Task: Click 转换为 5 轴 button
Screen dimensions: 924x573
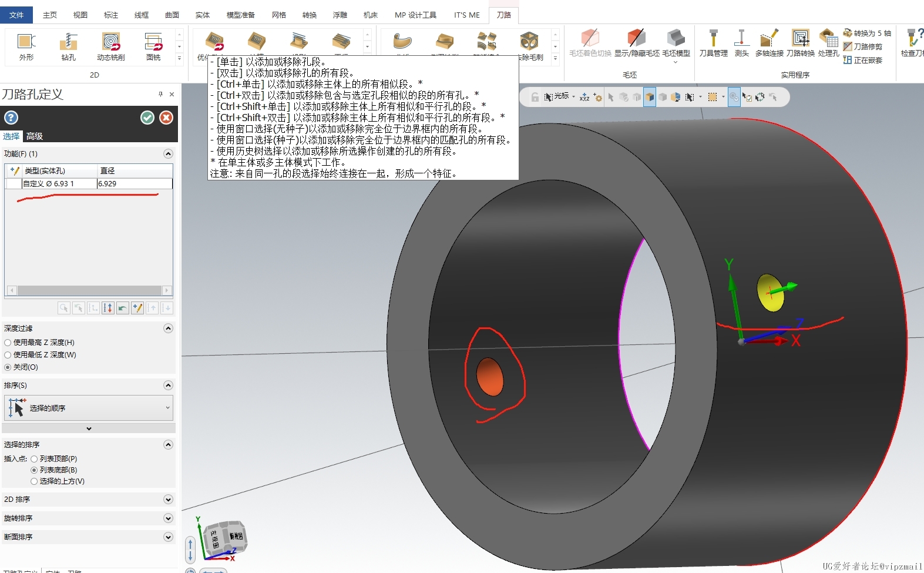Action: pos(867,33)
